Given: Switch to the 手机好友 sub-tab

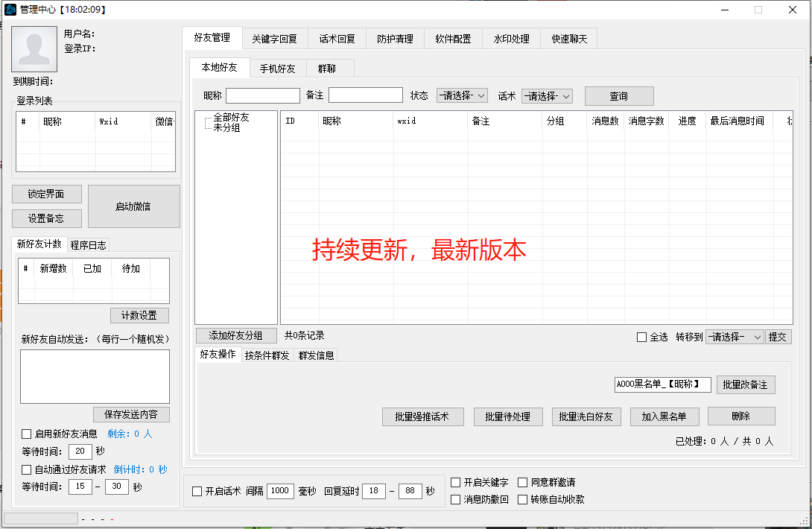Looking at the screenshot, I should 278,69.
